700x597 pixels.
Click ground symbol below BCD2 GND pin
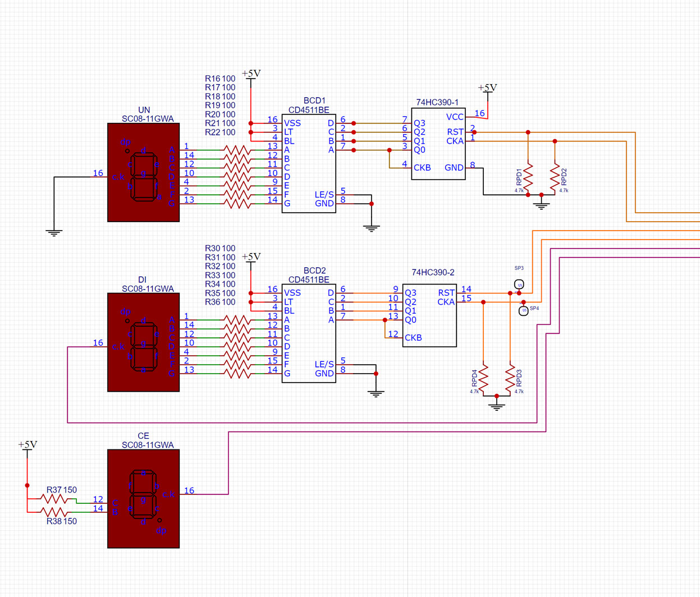click(376, 394)
